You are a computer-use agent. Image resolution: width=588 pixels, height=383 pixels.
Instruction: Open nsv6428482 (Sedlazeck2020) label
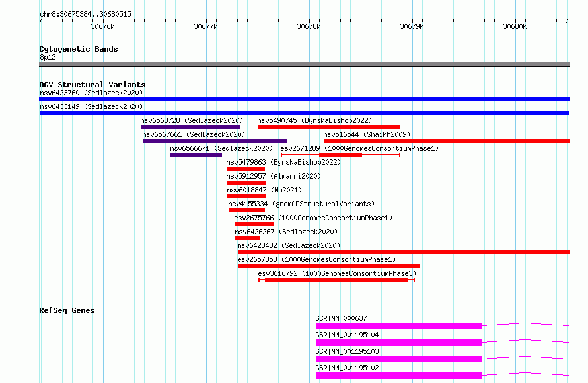(289, 245)
